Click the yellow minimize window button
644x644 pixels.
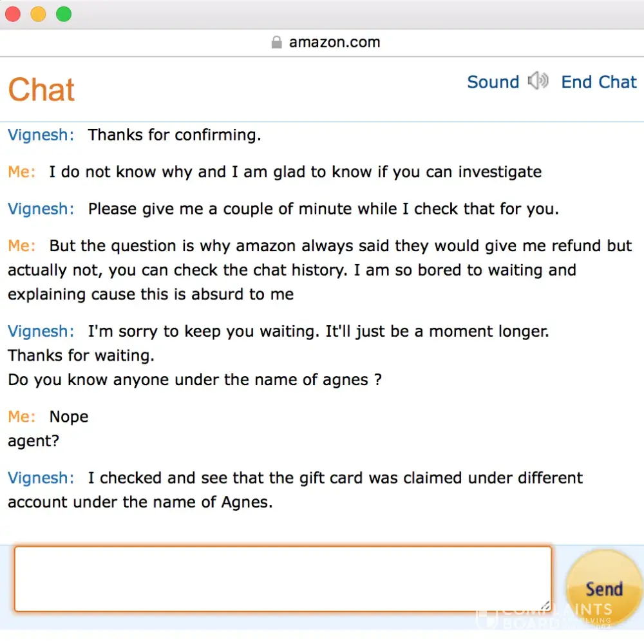(x=38, y=14)
